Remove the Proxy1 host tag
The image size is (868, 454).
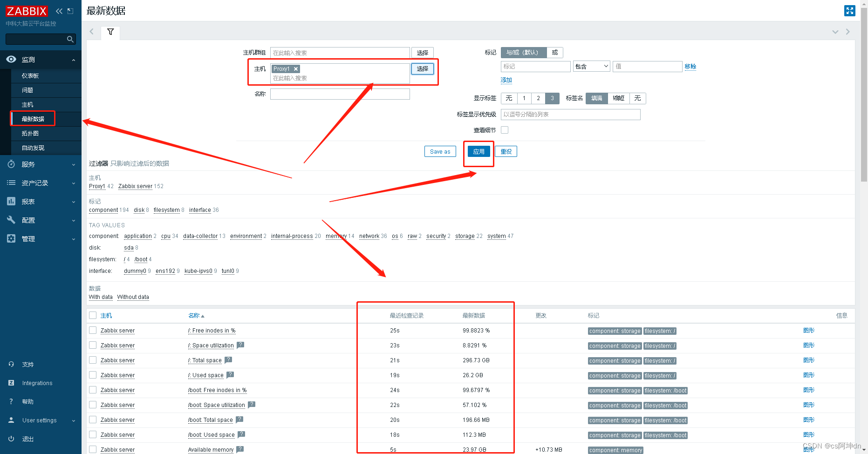[295, 69]
